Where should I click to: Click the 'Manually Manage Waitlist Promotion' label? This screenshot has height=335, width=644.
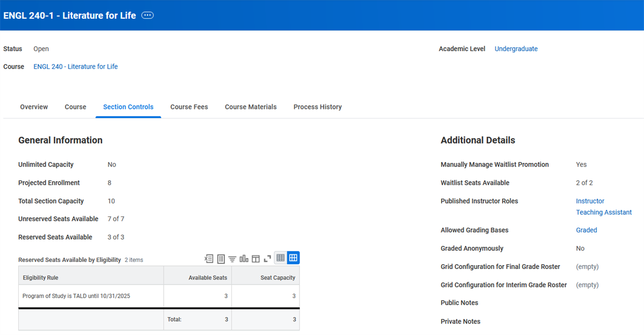coord(495,164)
